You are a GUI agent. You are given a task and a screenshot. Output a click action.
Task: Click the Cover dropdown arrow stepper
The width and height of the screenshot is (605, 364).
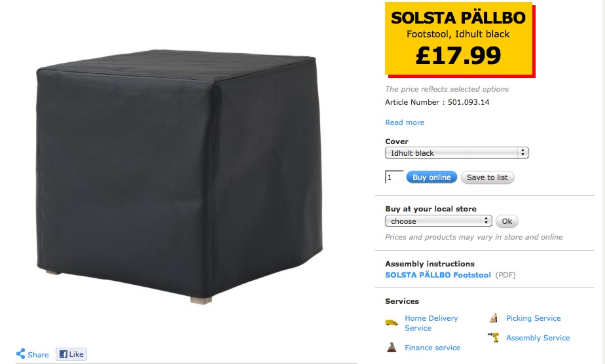click(x=522, y=153)
